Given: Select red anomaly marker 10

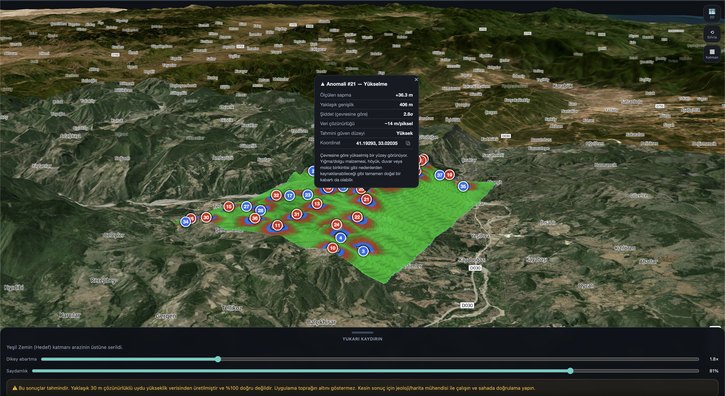Looking at the screenshot, I should coord(332,248).
